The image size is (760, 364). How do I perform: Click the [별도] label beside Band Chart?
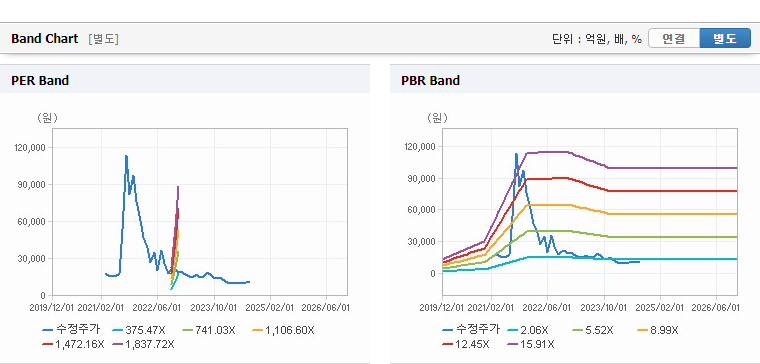[103, 39]
